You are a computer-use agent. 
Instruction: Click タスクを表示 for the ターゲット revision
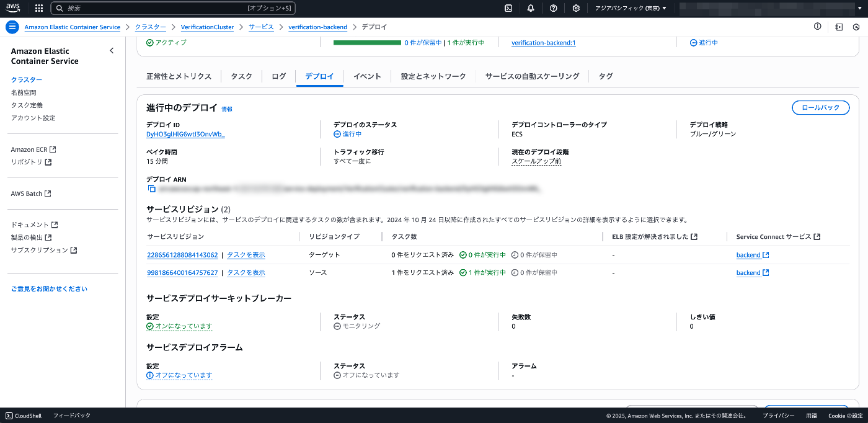pyautogui.click(x=246, y=255)
